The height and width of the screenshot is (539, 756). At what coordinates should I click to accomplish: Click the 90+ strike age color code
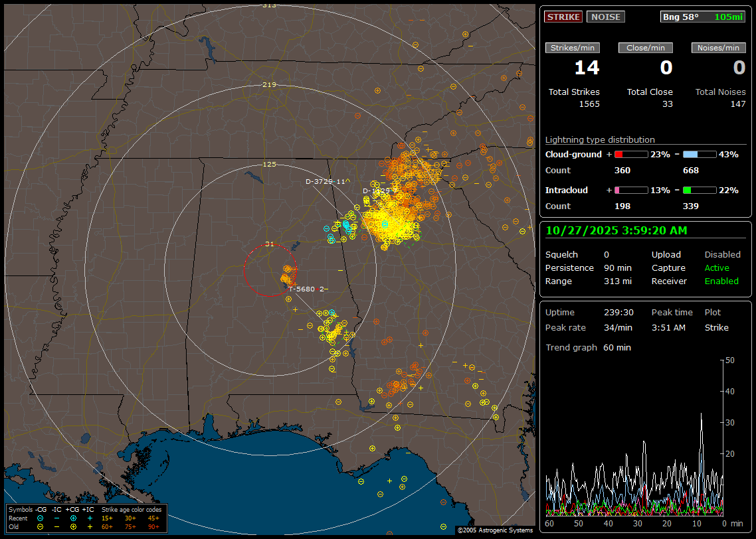tap(153, 526)
